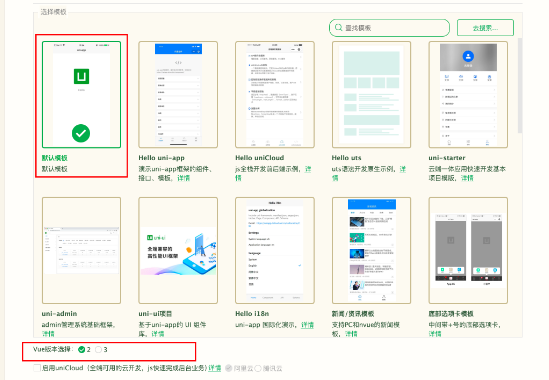Select the Hello uts template thumbnail
Viewport: 549px width, 380px height.
coord(371,95)
